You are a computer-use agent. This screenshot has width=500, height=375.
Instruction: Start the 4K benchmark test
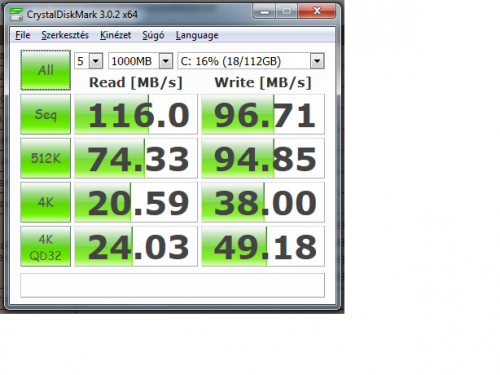[46, 202]
